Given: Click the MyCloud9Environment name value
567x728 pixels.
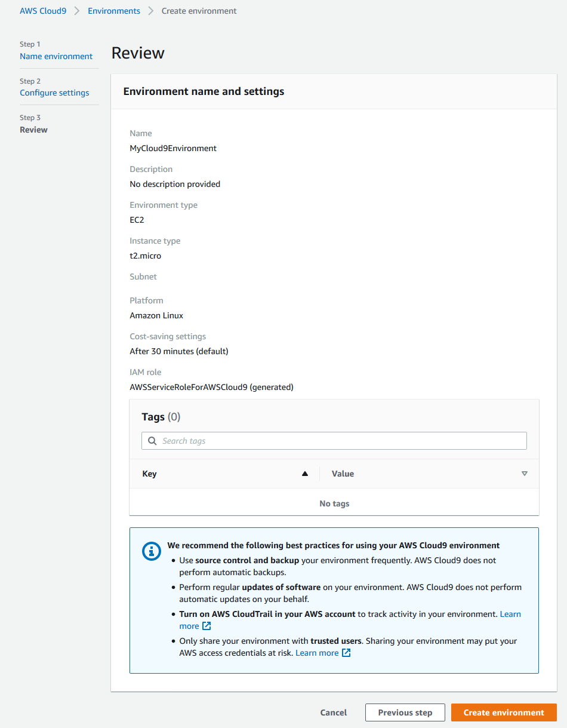Looking at the screenshot, I should [x=173, y=148].
